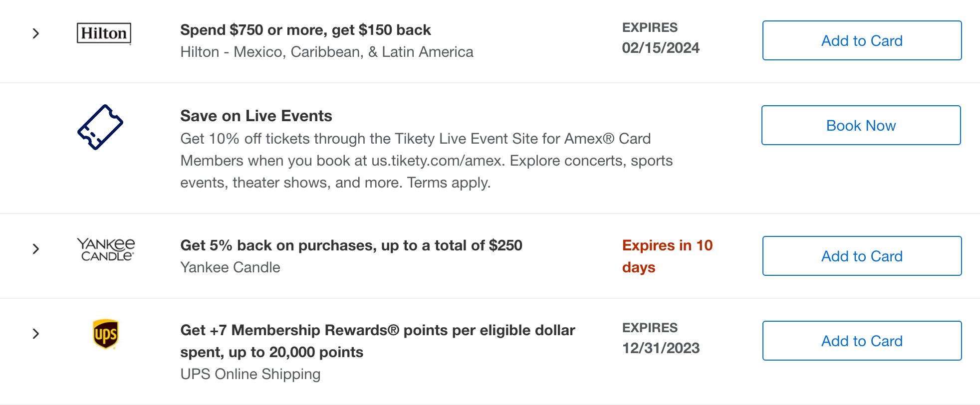Viewport: 980px width, 405px height.
Task: Expand the UPS offer details chevron
Action: tap(36, 334)
